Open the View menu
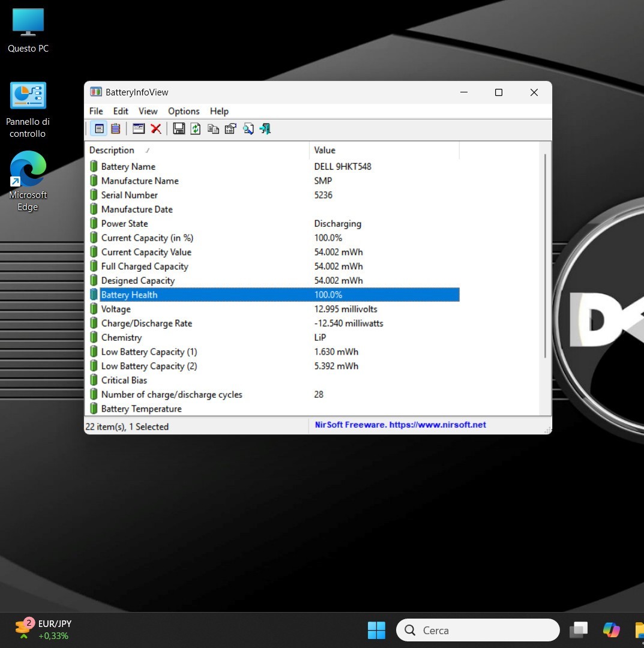The height and width of the screenshot is (648, 644). click(x=148, y=111)
